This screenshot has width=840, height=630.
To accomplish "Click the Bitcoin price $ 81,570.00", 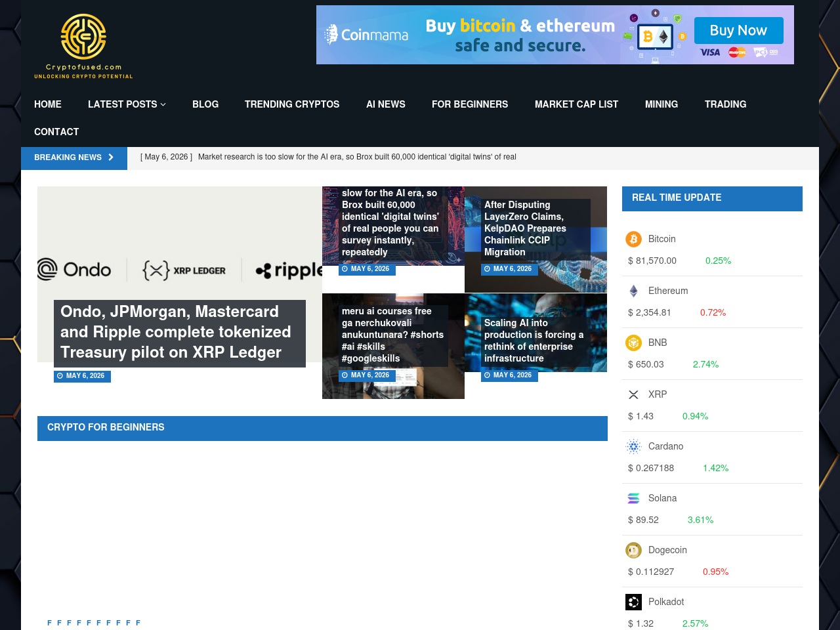I will [x=652, y=261].
